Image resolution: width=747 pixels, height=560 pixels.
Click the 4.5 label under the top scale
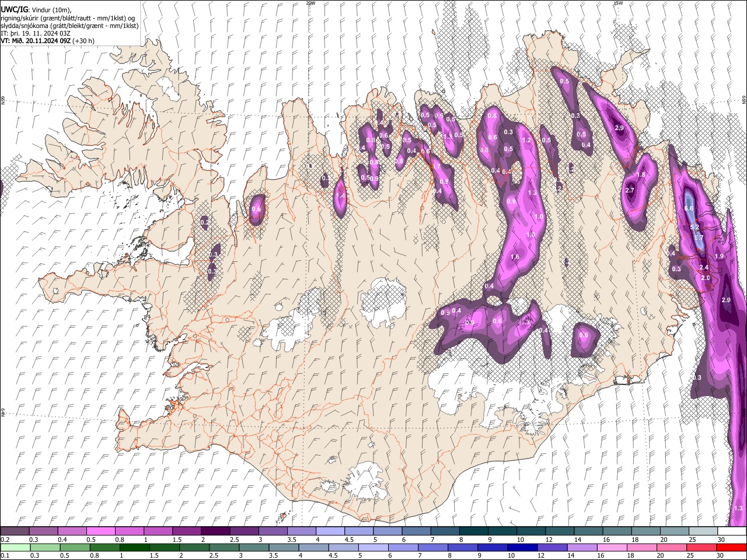[x=349, y=540]
